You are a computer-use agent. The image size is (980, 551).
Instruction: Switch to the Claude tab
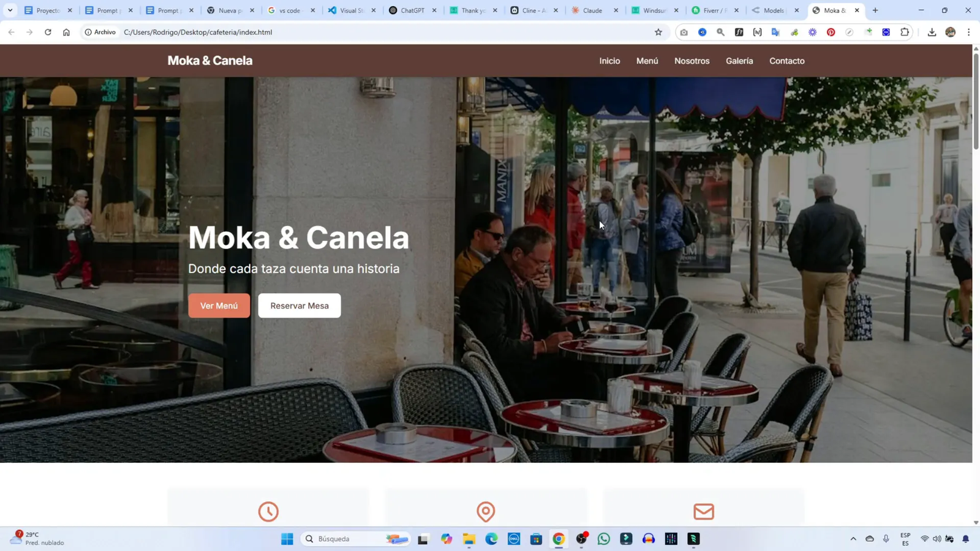click(592, 10)
